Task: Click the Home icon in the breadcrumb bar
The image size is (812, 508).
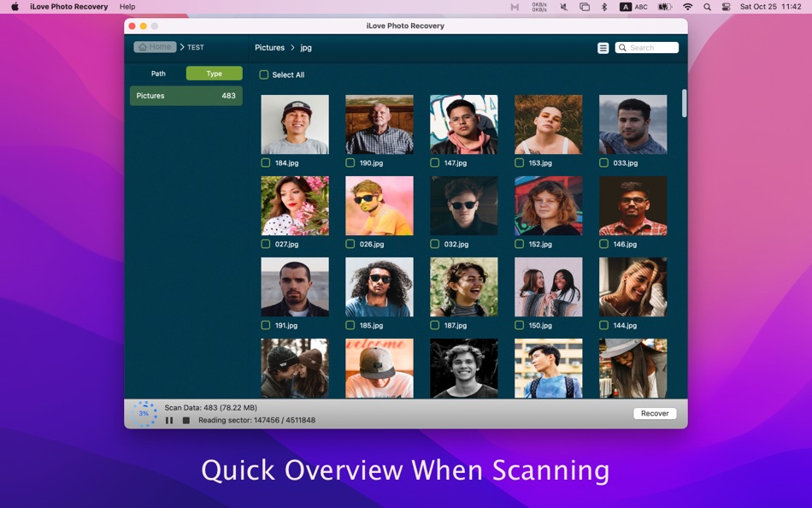Action: [144, 46]
